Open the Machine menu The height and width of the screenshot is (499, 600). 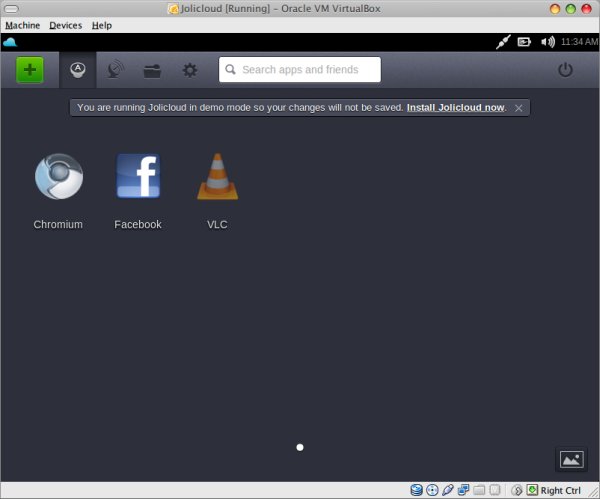coord(23,25)
